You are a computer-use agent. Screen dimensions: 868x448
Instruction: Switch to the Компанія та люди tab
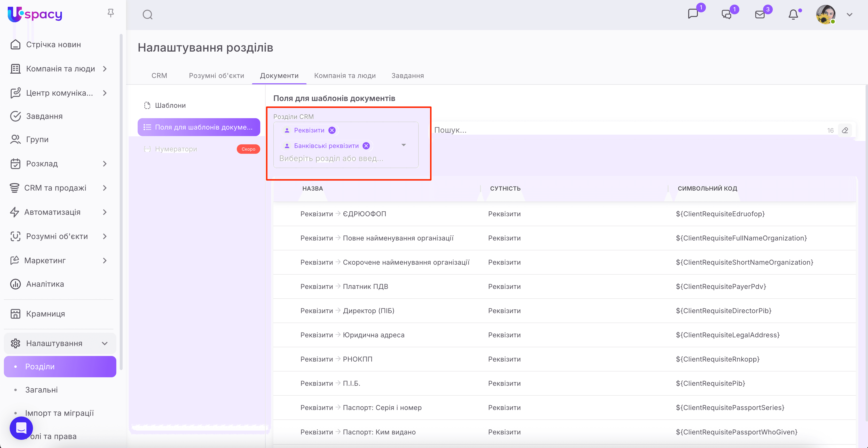pos(345,76)
